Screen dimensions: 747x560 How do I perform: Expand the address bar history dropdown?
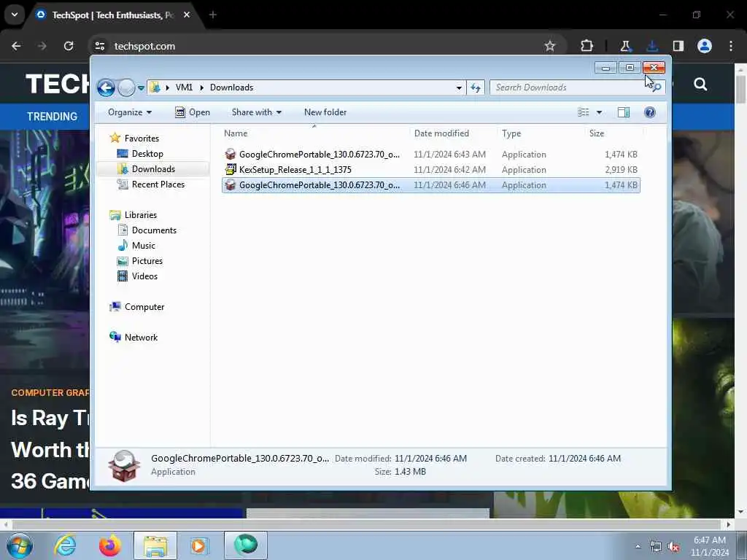[x=459, y=87]
